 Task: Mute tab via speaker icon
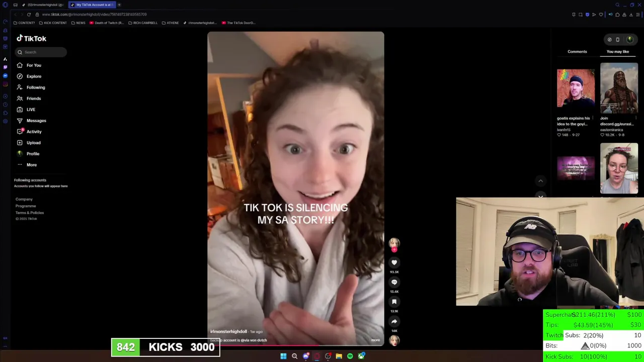tap(610, 15)
